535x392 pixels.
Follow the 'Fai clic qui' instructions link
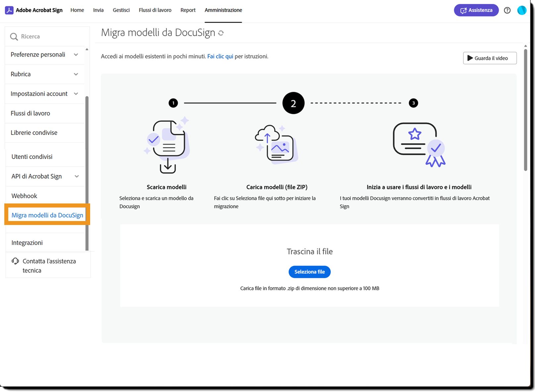click(220, 56)
